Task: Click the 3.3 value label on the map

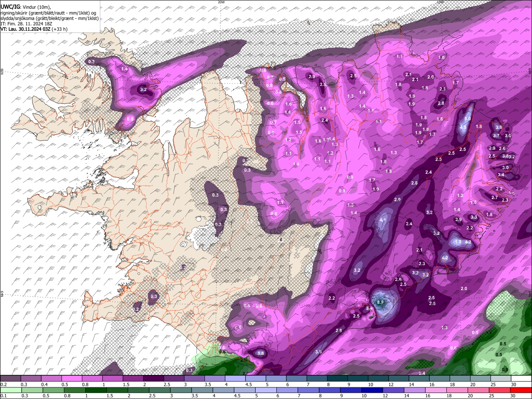Action: click(473, 217)
